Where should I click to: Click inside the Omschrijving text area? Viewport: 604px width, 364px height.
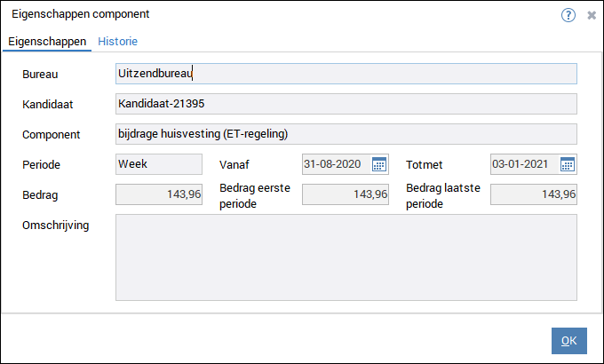[x=346, y=257]
